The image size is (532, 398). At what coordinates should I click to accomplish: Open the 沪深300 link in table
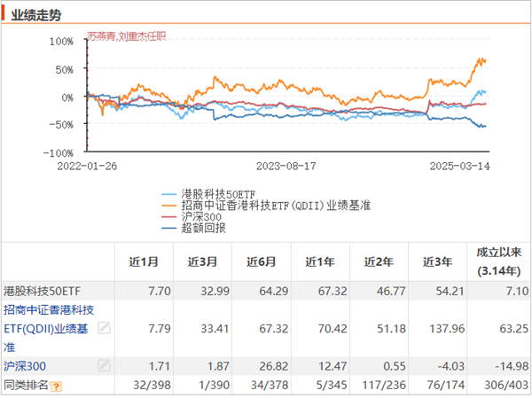25,366
